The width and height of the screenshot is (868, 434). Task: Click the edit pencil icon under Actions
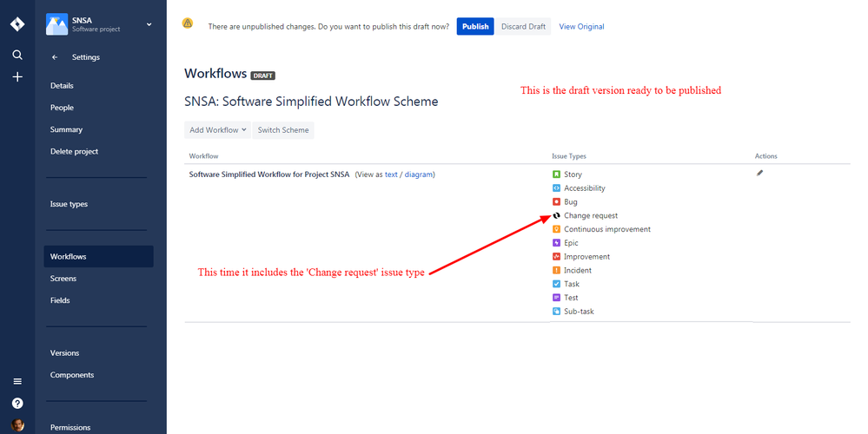point(759,173)
